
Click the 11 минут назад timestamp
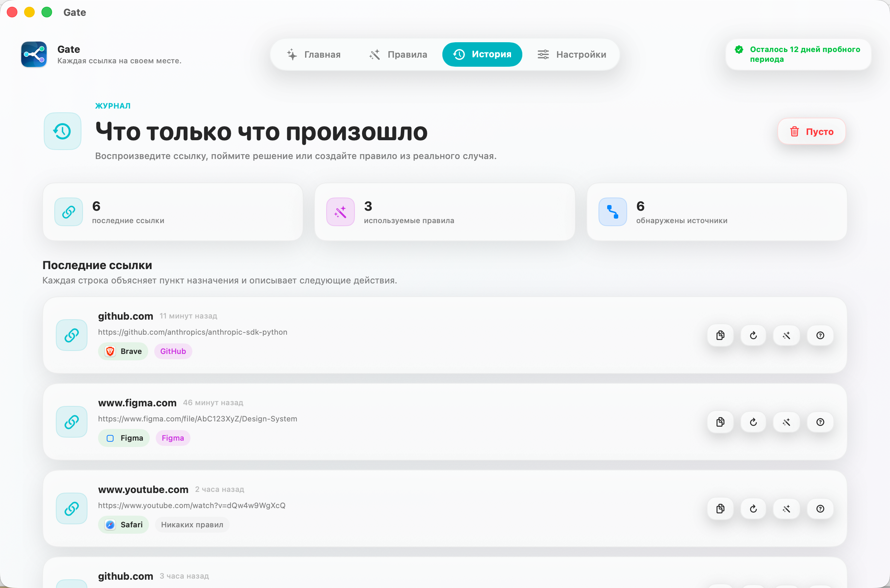pos(188,316)
